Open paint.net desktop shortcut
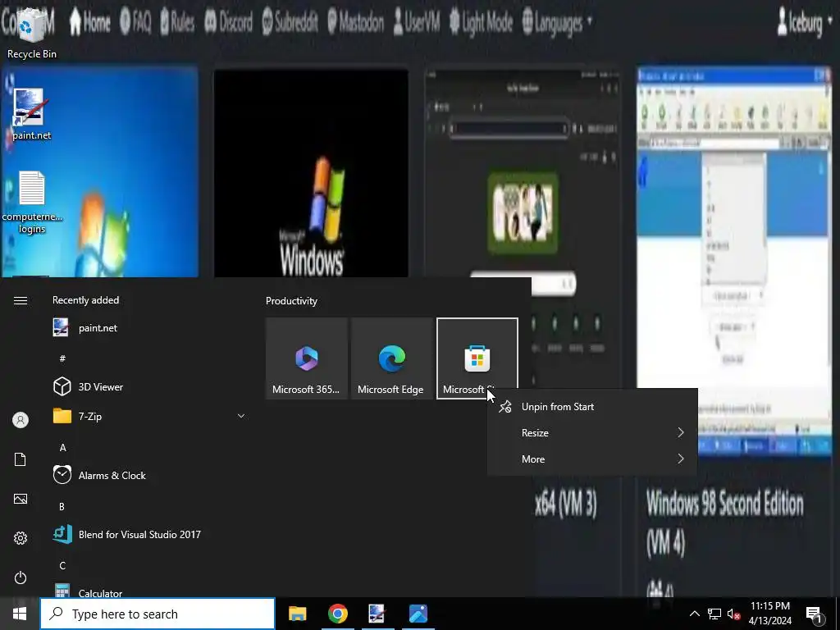Screen dimensions: 840x630 (32, 115)
